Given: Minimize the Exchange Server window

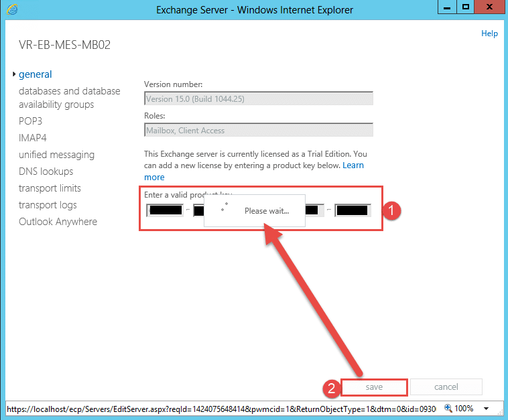Looking at the screenshot, I should 447,7.
